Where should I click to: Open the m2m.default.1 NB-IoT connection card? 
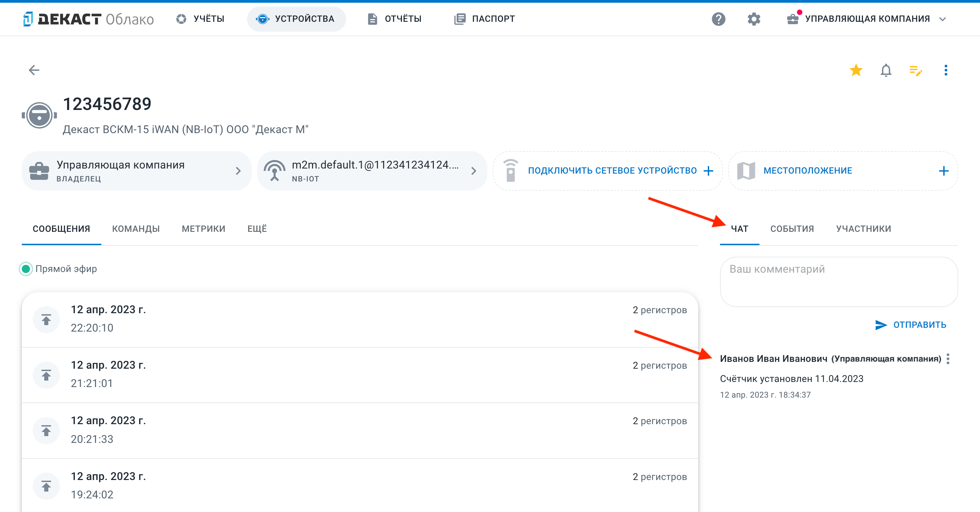click(x=372, y=171)
